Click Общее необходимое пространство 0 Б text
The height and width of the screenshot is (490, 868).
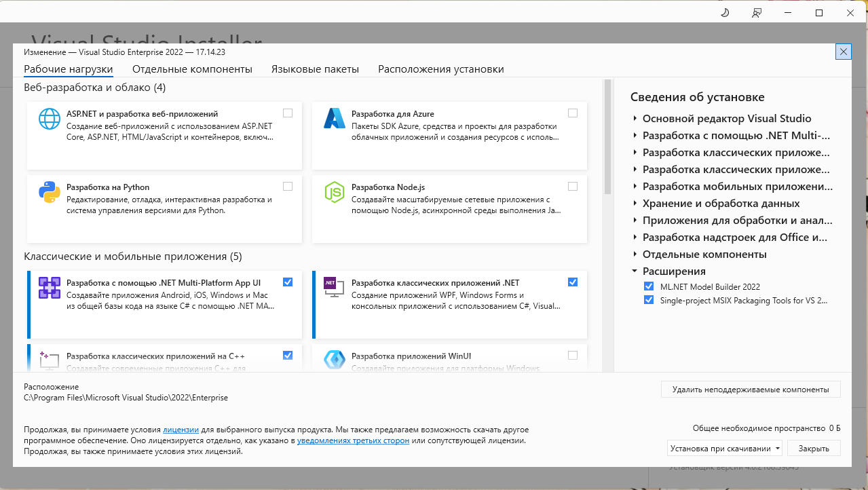pyautogui.click(x=766, y=428)
